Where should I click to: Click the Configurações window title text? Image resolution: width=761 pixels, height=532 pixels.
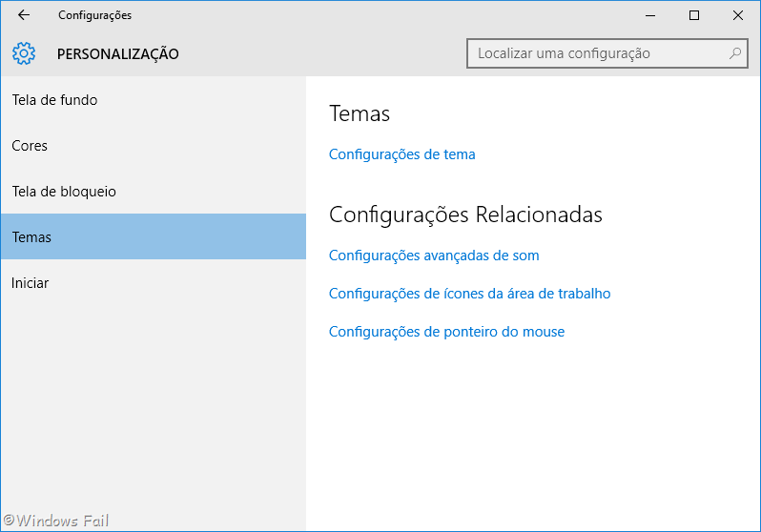click(94, 15)
